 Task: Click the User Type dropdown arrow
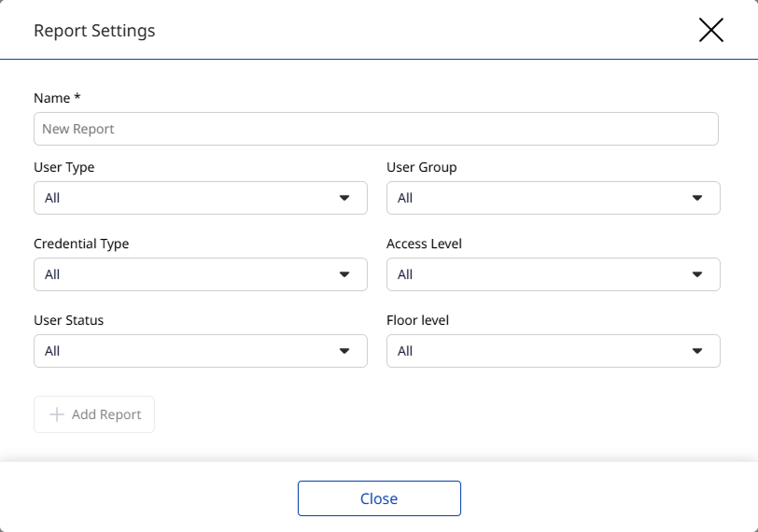point(344,198)
